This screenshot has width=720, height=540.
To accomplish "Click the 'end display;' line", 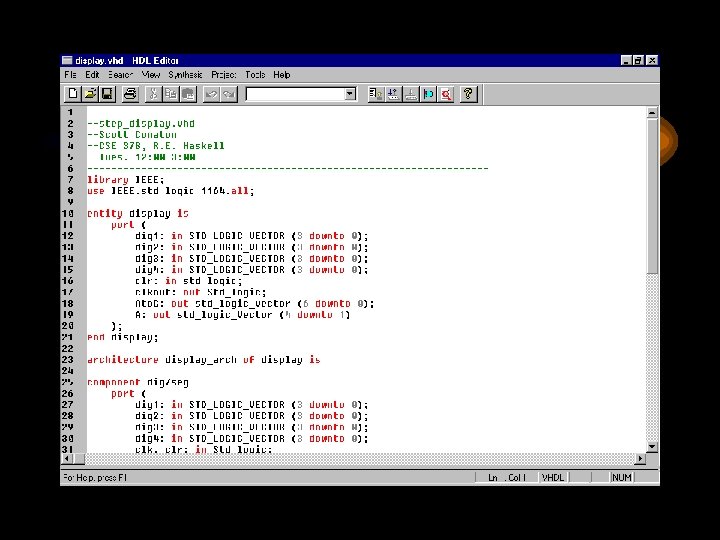I will click(123, 337).
